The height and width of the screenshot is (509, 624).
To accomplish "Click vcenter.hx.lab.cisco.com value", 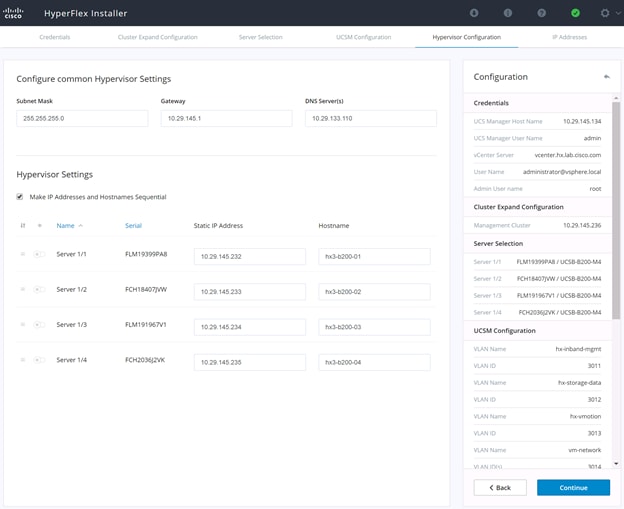I will (568, 155).
